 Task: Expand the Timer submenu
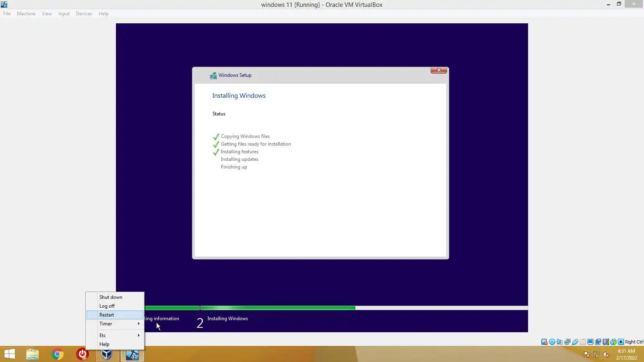[115, 324]
